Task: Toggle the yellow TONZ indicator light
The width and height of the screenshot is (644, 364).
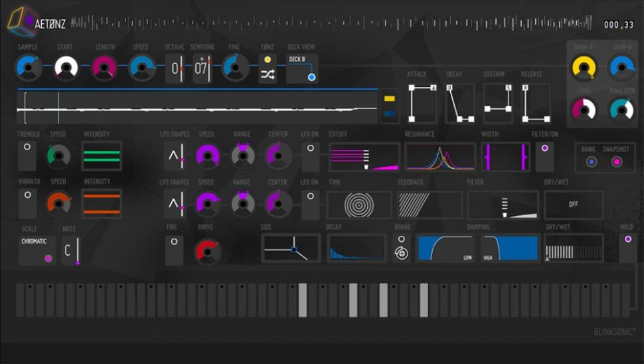Action: tap(268, 60)
